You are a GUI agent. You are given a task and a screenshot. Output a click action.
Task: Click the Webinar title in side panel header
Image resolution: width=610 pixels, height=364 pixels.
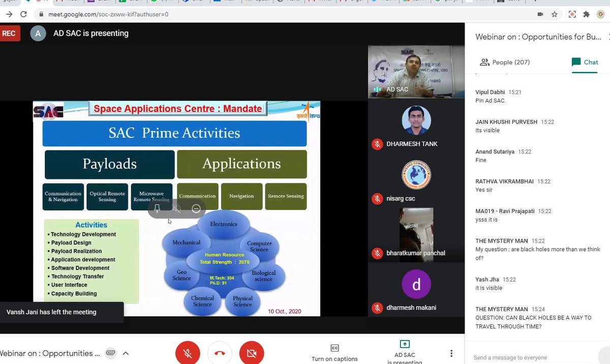coord(538,37)
